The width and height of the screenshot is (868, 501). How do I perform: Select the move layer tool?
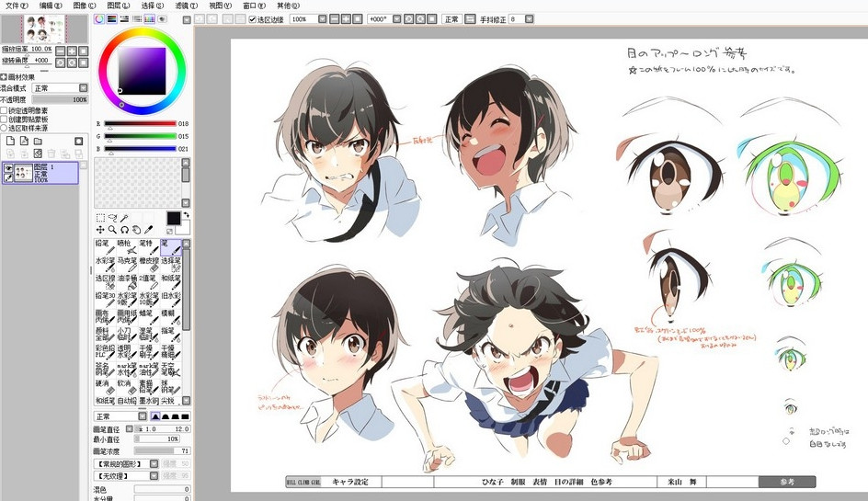coord(100,230)
